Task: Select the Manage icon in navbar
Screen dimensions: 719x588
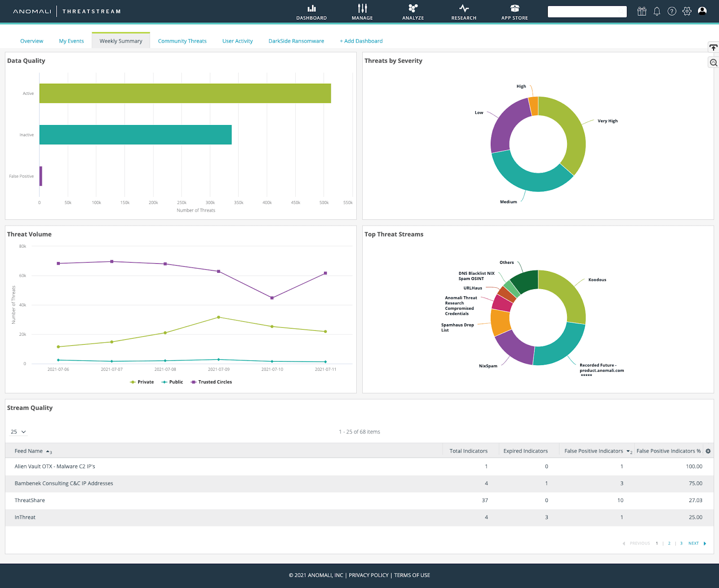Action: 362,11
